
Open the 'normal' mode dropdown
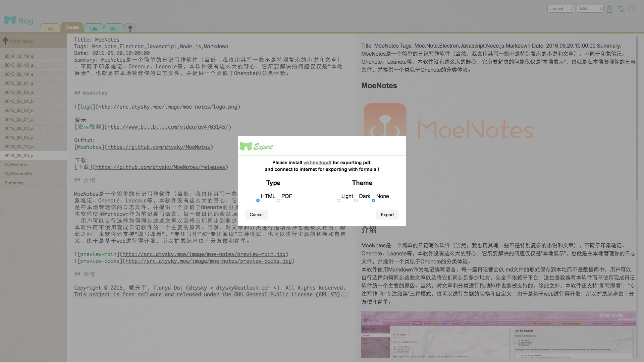coord(560,9)
